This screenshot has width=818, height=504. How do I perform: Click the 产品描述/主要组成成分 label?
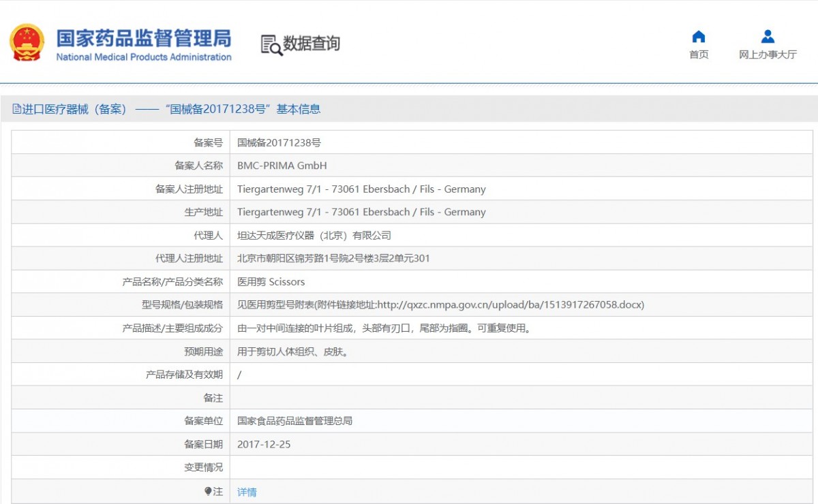coord(172,328)
